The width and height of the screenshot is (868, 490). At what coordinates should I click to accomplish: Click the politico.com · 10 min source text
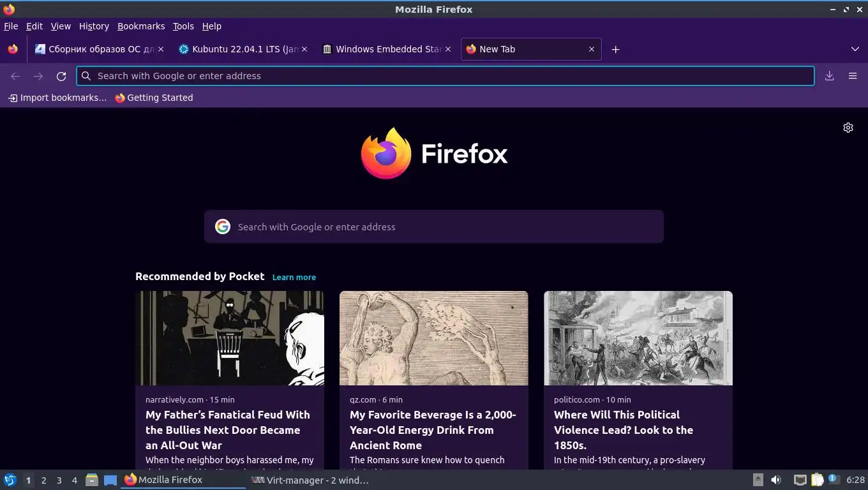pos(592,399)
